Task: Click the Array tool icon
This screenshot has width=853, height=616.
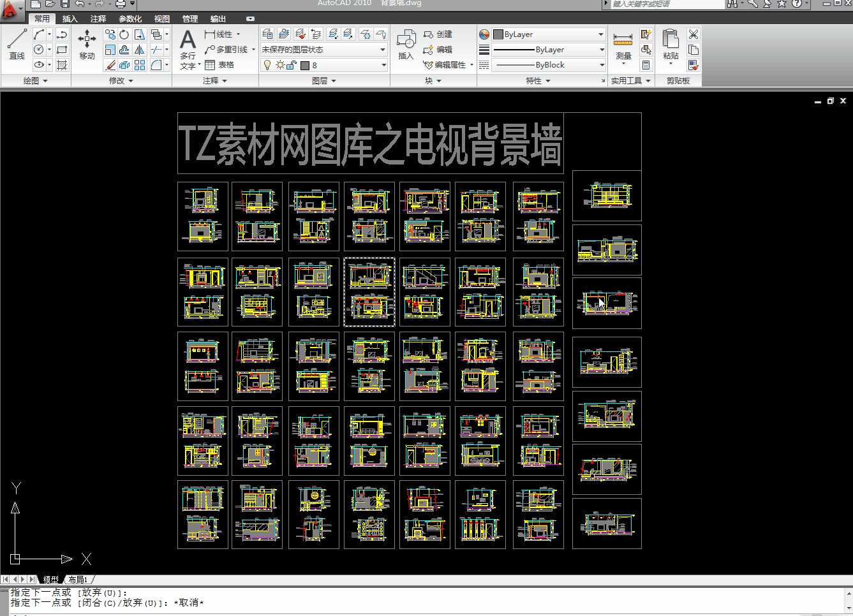Action: coord(140,65)
